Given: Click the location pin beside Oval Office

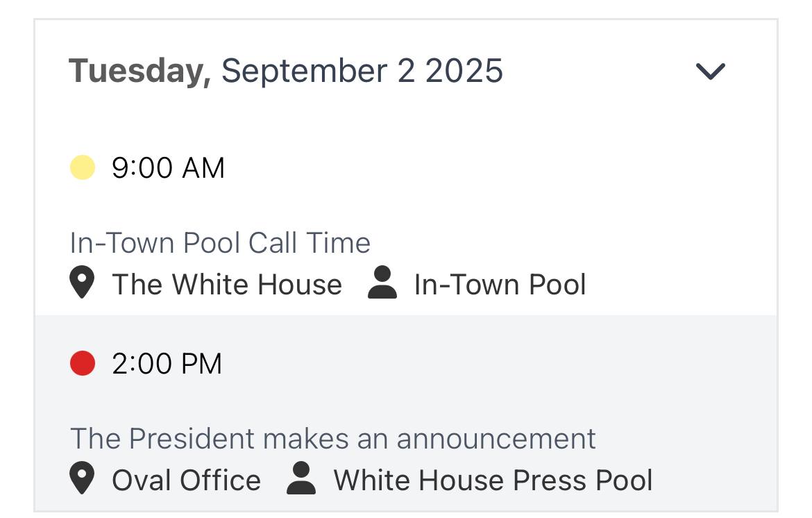Looking at the screenshot, I should click(x=82, y=480).
